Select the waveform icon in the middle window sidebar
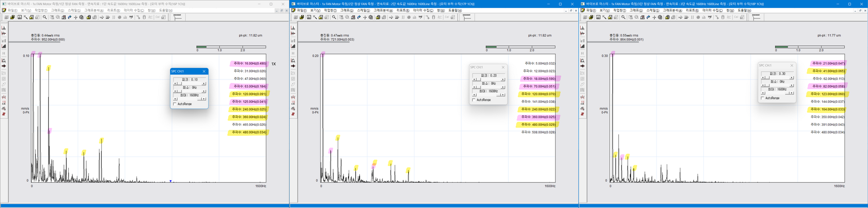This screenshot has height=208, width=868. [x=293, y=33]
